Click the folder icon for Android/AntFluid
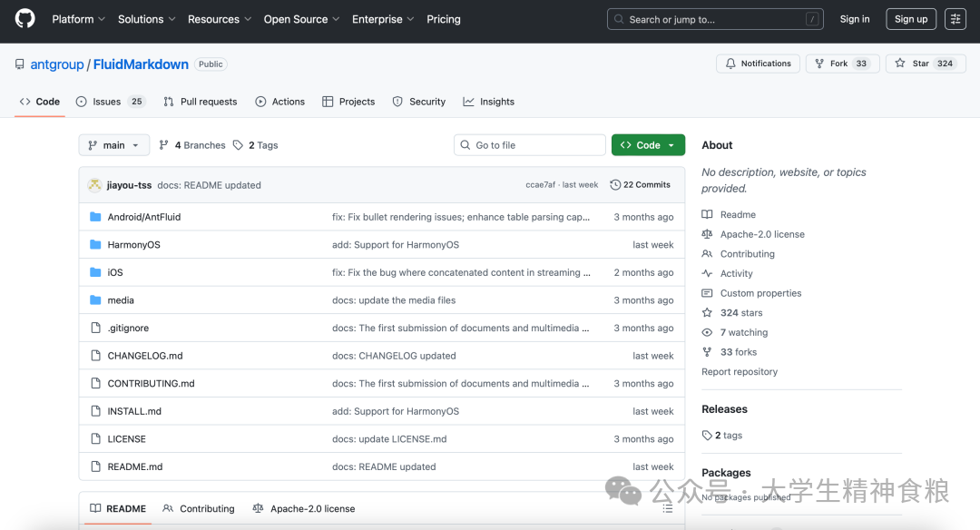This screenshot has width=980, height=530. [x=95, y=217]
